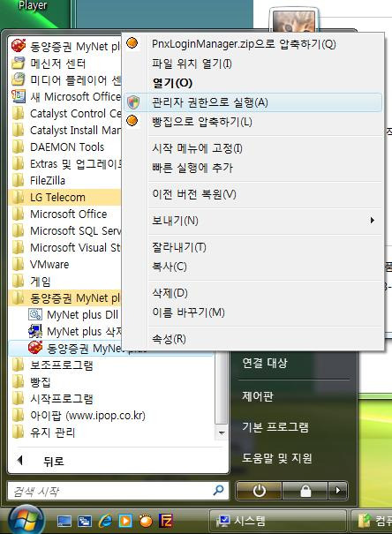Screen dimensions: 392x534
Task: Click Windows Start orb
Action: 26,521
